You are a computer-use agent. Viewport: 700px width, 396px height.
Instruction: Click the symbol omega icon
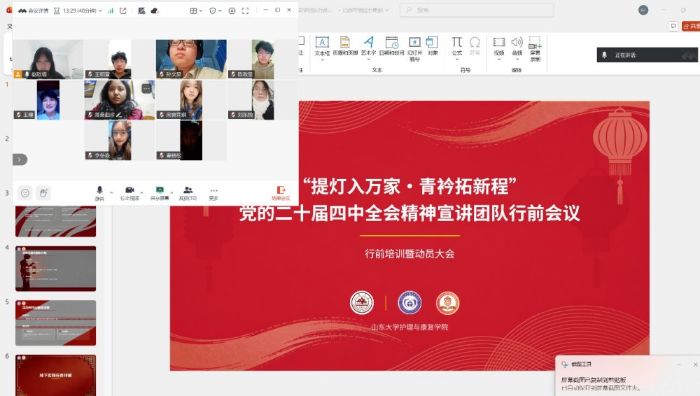tap(475, 46)
